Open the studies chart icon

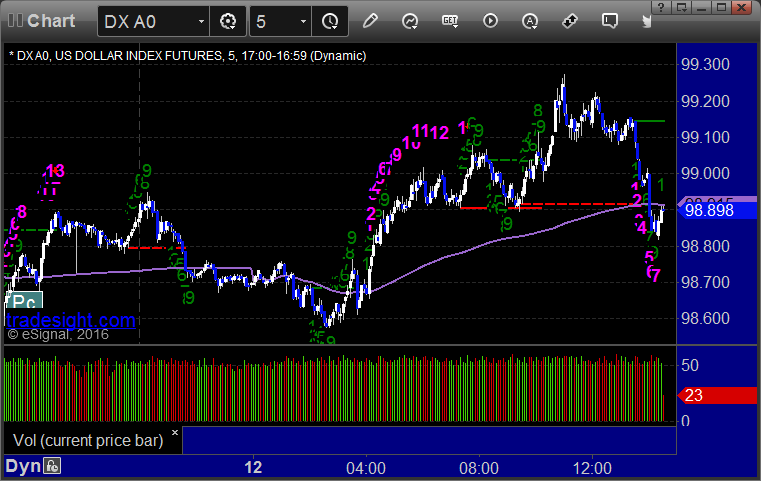tap(410, 21)
